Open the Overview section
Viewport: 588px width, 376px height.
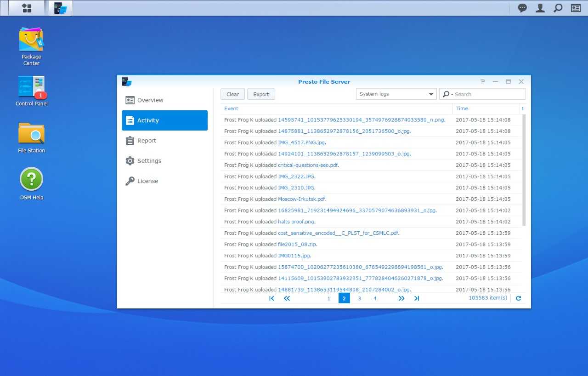(164, 100)
